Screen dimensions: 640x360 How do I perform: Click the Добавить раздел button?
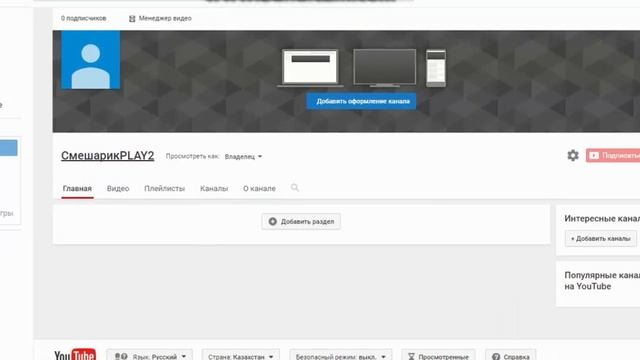point(301,222)
